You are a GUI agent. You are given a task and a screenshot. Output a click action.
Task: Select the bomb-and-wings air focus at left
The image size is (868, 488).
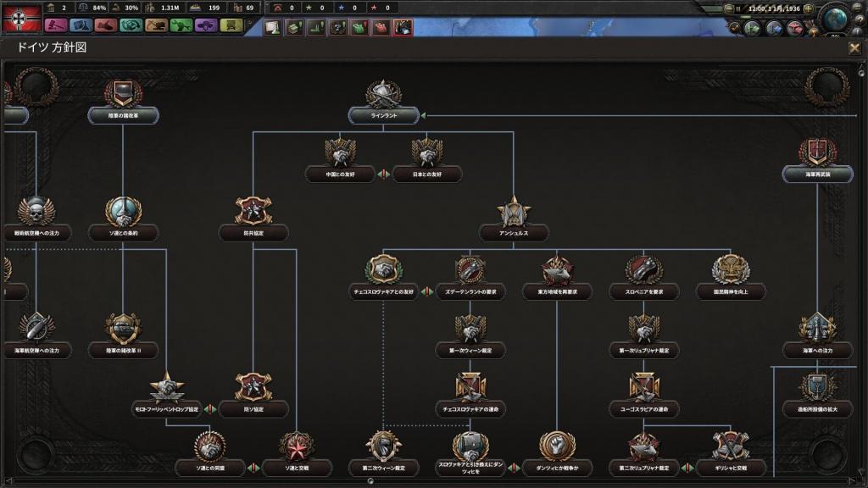(x=36, y=329)
